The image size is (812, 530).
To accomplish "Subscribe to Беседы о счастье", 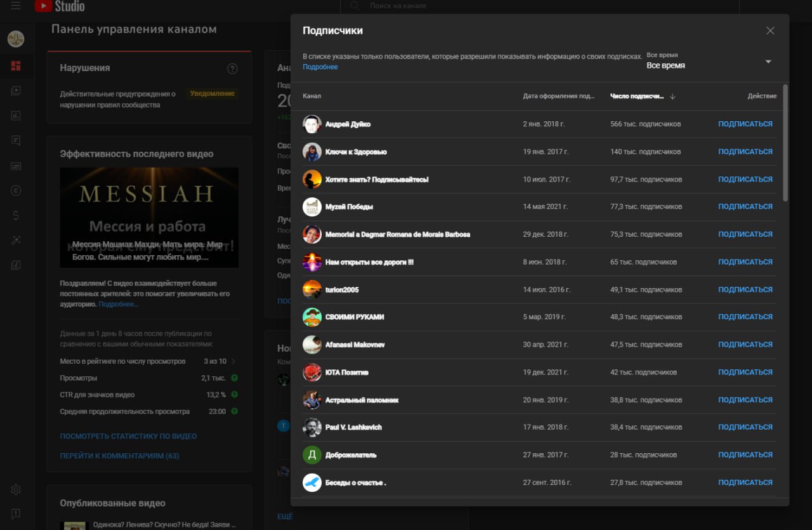I will coord(745,482).
